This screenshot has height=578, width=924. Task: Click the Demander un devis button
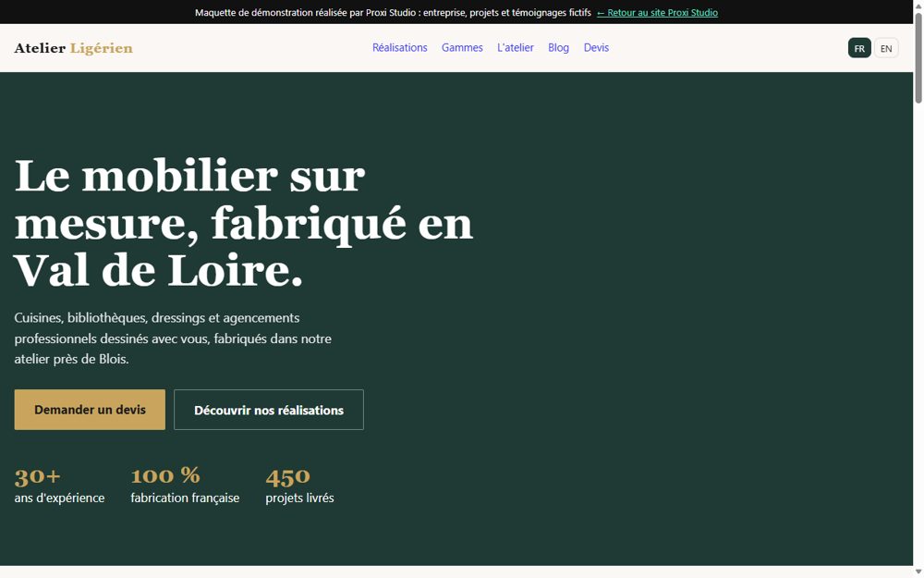pyautogui.click(x=90, y=410)
